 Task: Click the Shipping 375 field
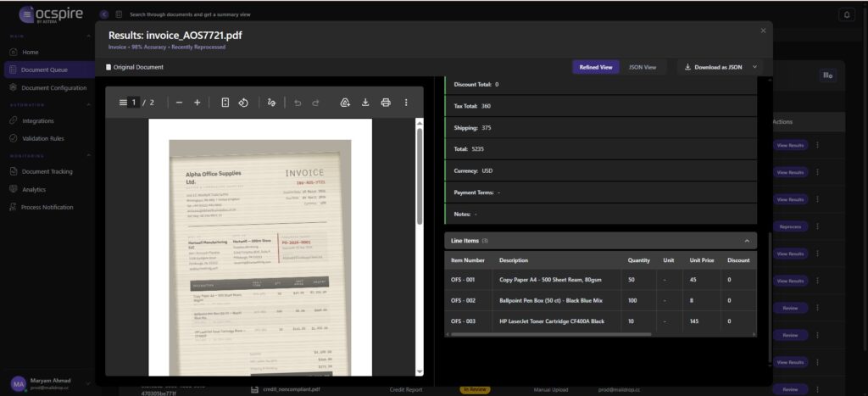click(601, 127)
